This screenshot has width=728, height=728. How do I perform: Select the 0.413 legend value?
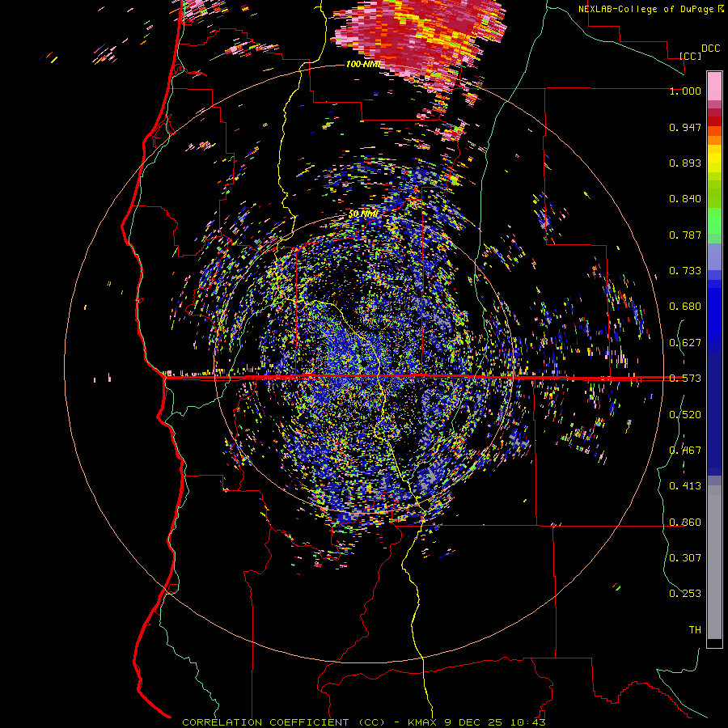[685, 486]
